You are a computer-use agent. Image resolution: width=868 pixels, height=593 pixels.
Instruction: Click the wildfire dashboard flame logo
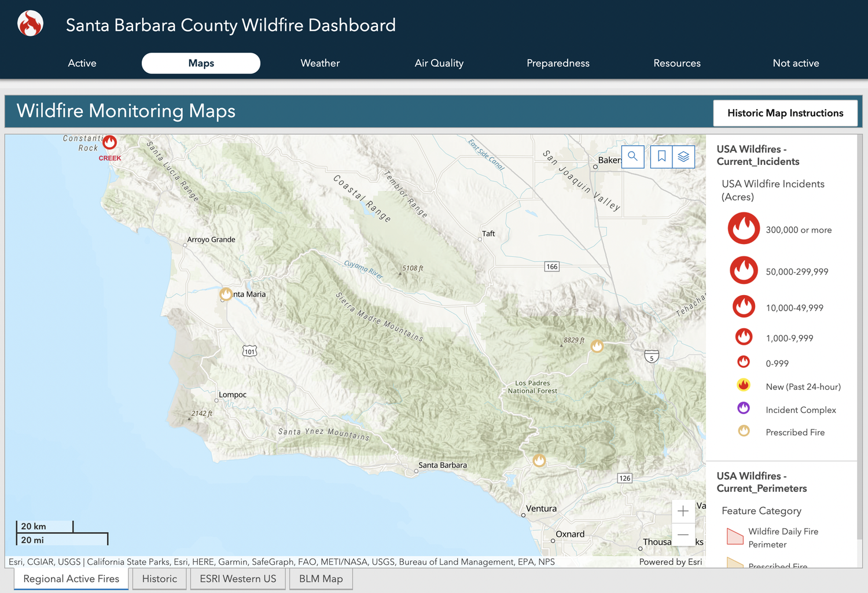30,23
